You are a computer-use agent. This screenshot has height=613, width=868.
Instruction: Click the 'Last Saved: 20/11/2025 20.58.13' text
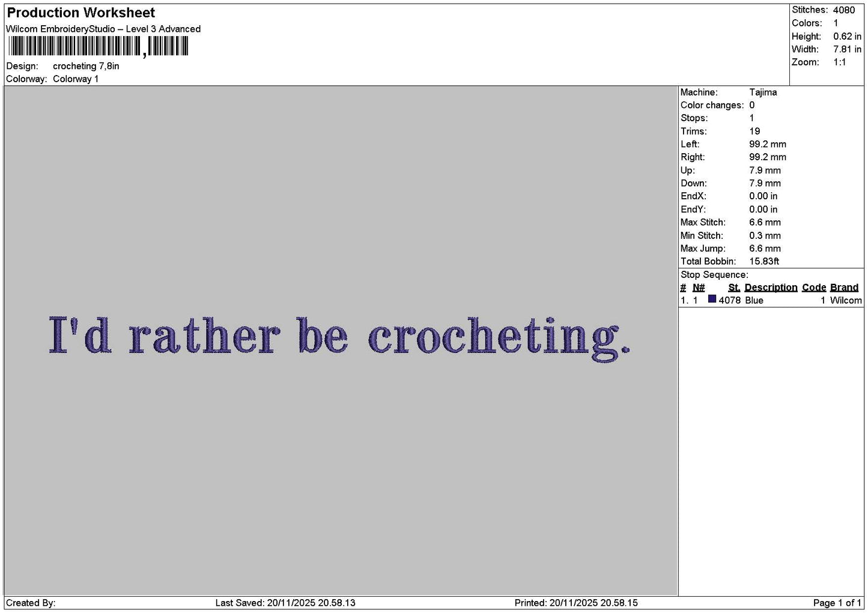285,603
